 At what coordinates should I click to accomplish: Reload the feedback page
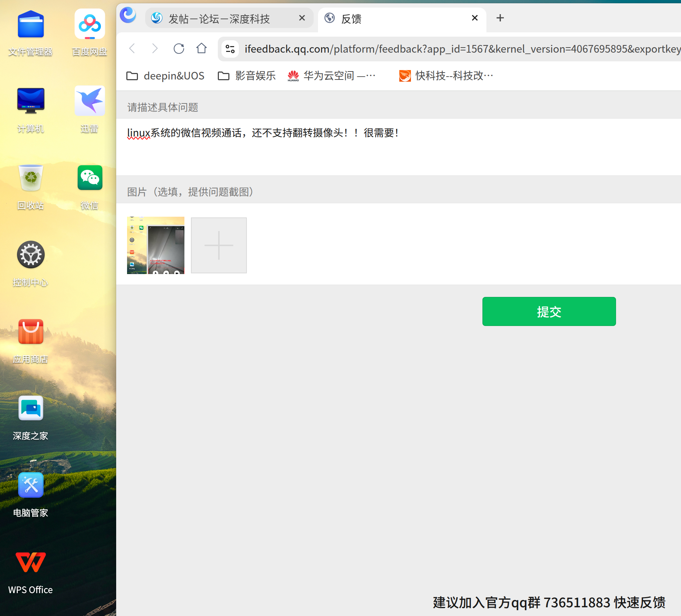pos(179,49)
